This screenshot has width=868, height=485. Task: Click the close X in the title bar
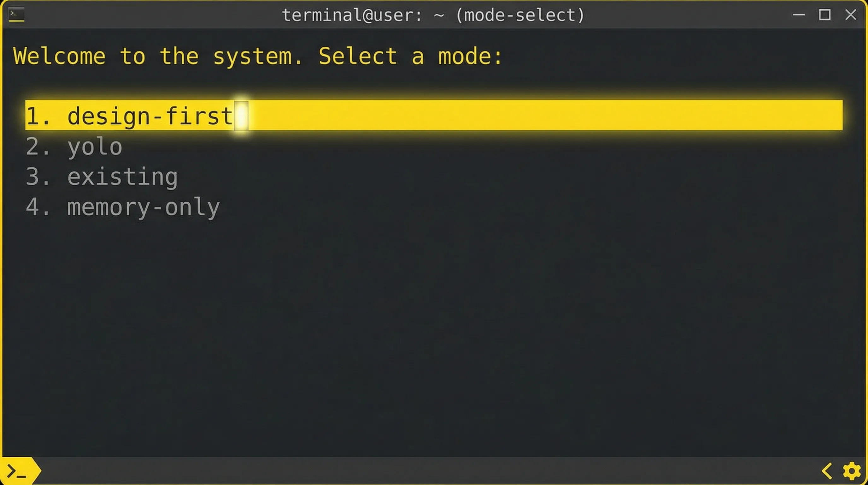click(x=850, y=15)
